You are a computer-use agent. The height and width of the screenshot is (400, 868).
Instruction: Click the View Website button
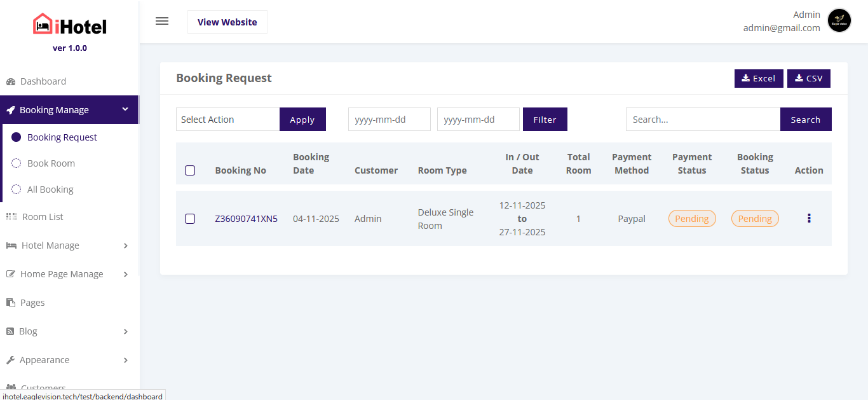tap(227, 22)
